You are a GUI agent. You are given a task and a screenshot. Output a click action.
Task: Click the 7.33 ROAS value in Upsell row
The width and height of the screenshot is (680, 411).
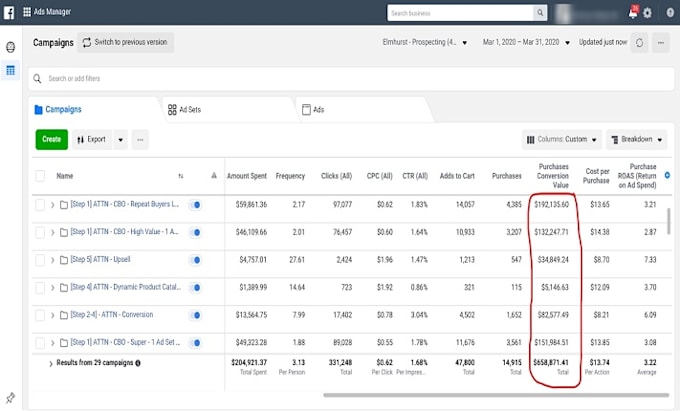650,260
